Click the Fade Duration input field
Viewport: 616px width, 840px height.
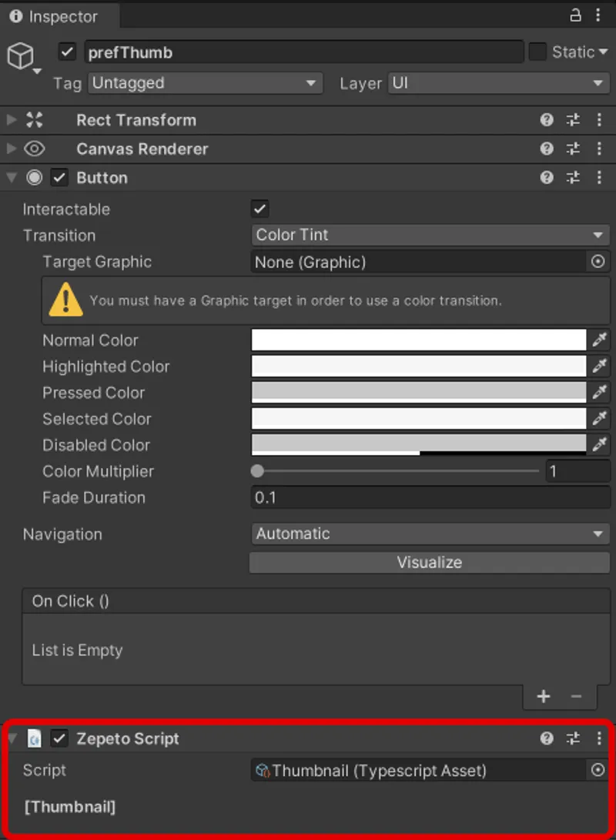pyautogui.click(x=430, y=497)
